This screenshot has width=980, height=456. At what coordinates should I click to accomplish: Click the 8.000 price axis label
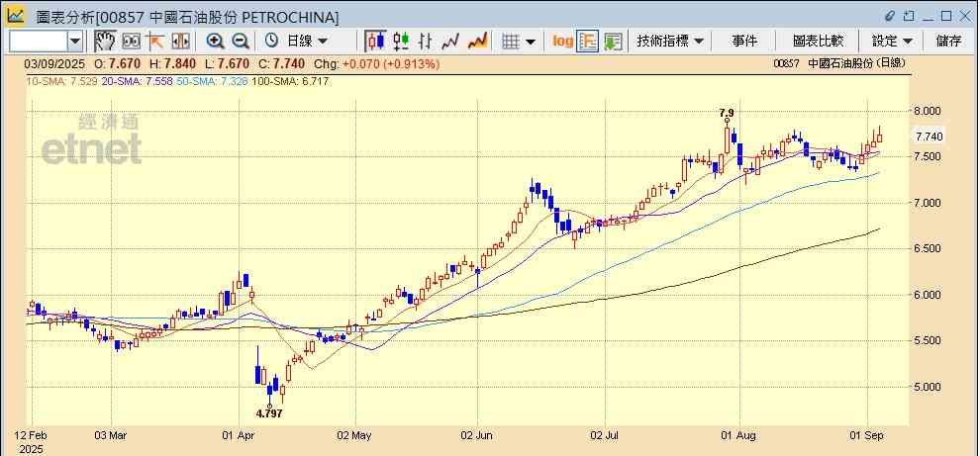click(928, 111)
